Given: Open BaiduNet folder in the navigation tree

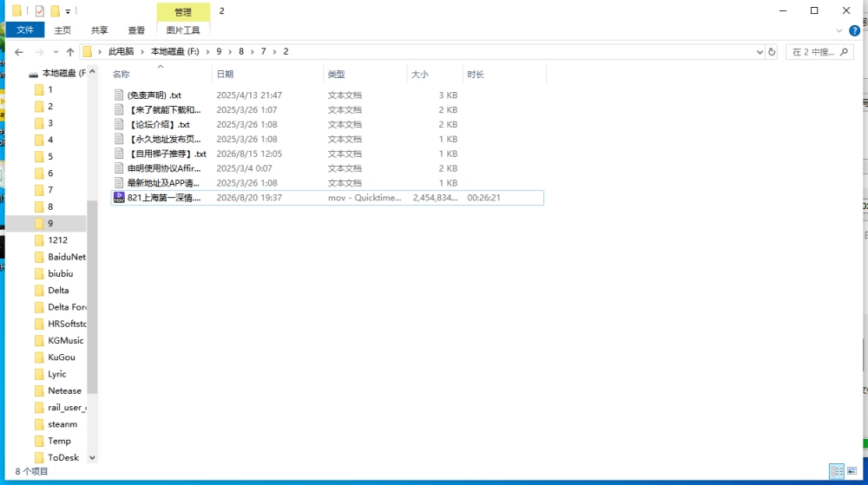Looking at the screenshot, I should pos(67,257).
